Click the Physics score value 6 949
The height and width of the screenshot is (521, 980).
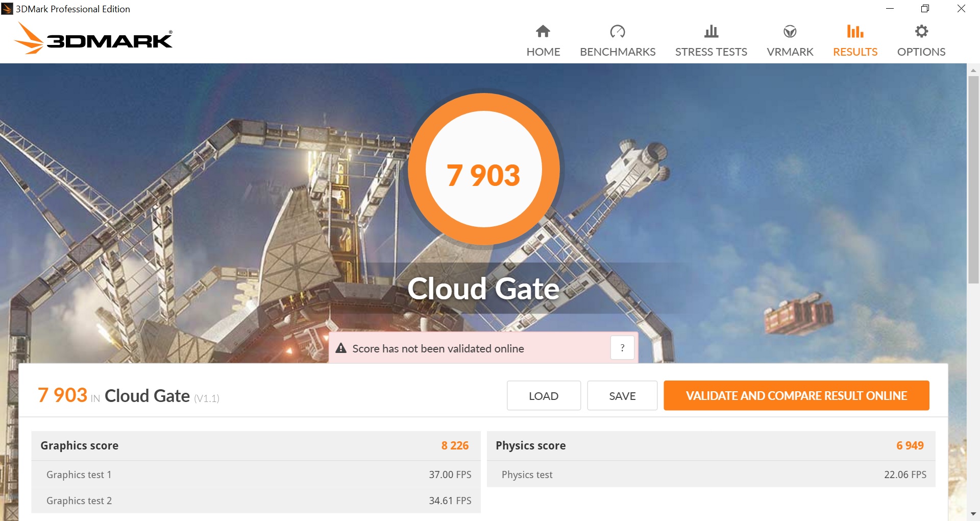tap(910, 446)
